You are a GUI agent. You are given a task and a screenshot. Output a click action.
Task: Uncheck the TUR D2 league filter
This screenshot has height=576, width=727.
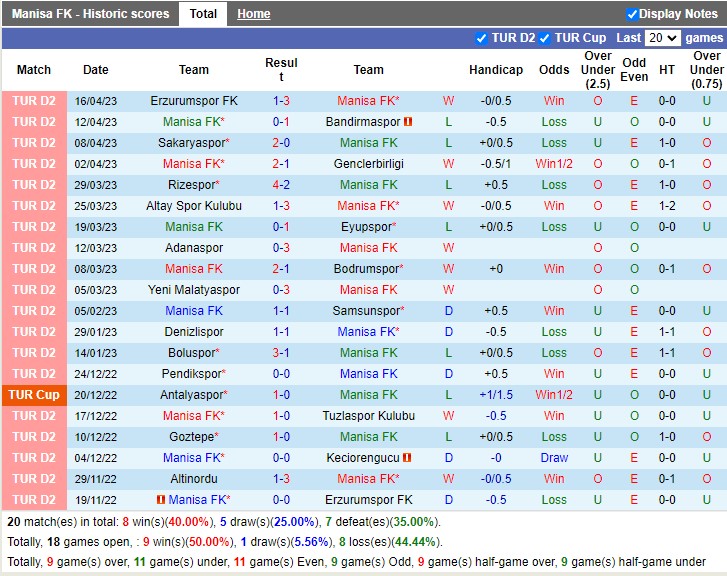click(x=482, y=38)
